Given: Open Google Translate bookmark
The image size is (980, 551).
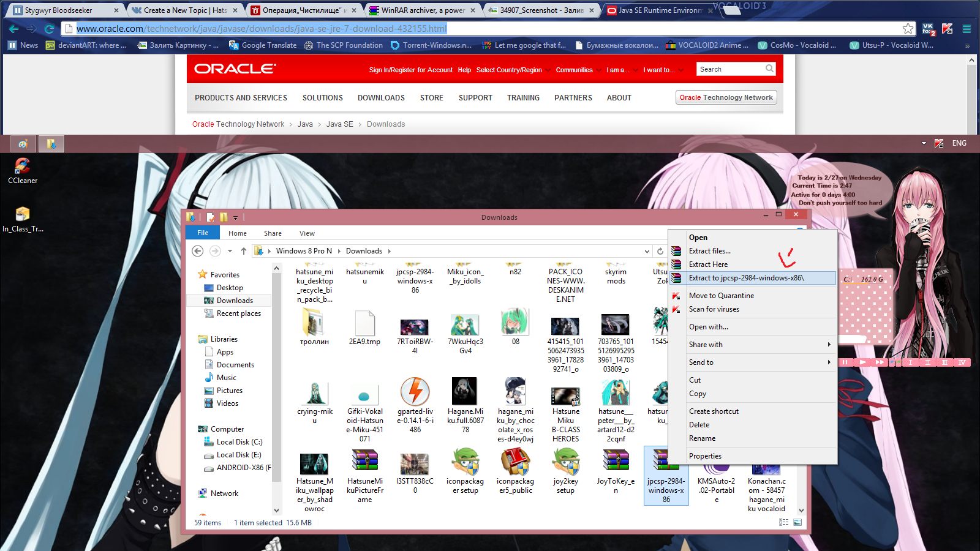Looking at the screenshot, I should [263, 45].
